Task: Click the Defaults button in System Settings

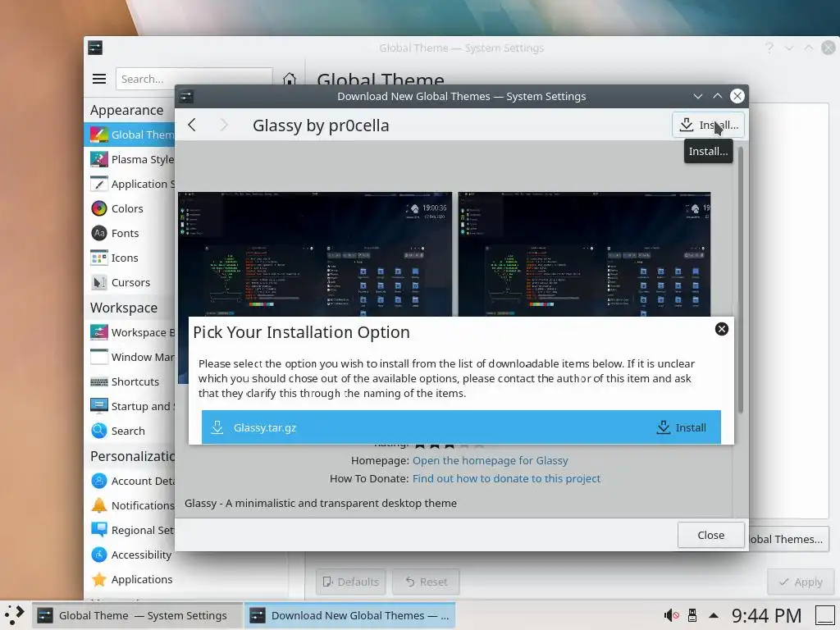Action: pos(350,582)
